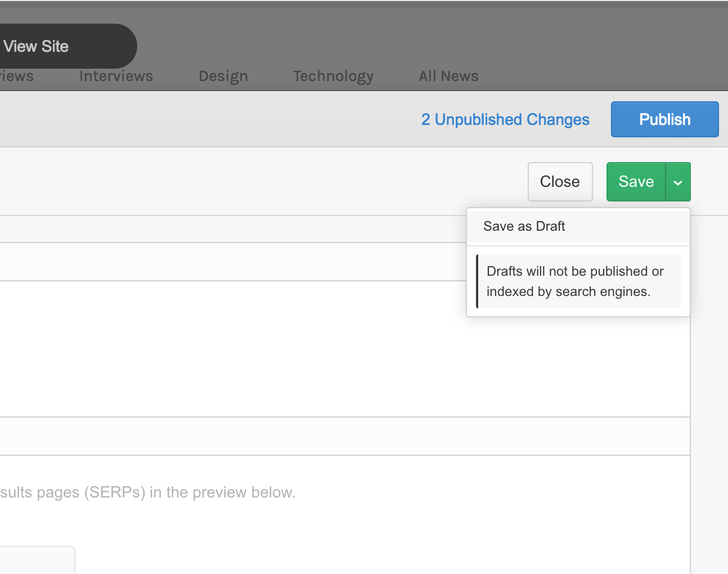Open the live site via View Site
This screenshot has height=574, width=728.
click(x=36, y=46)
